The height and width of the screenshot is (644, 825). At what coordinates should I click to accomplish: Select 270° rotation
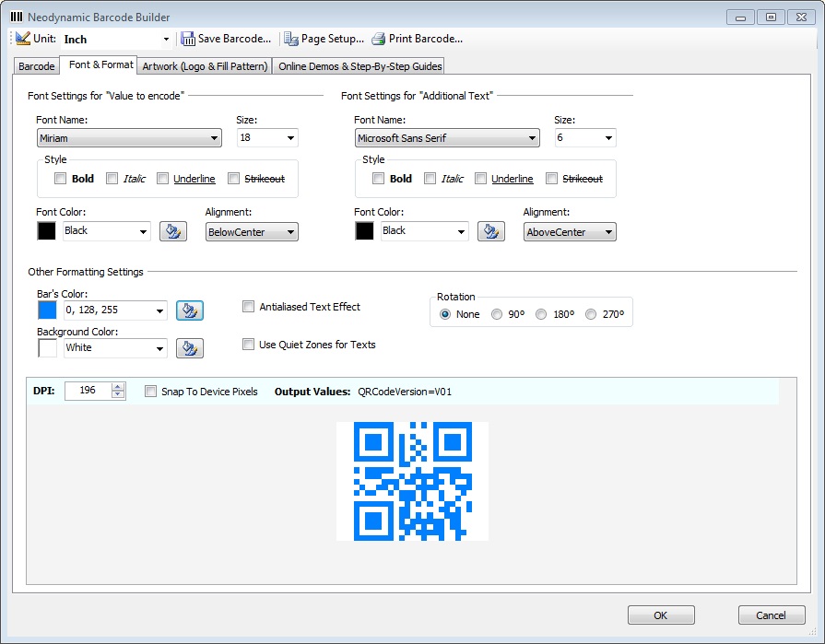point(591,314)
